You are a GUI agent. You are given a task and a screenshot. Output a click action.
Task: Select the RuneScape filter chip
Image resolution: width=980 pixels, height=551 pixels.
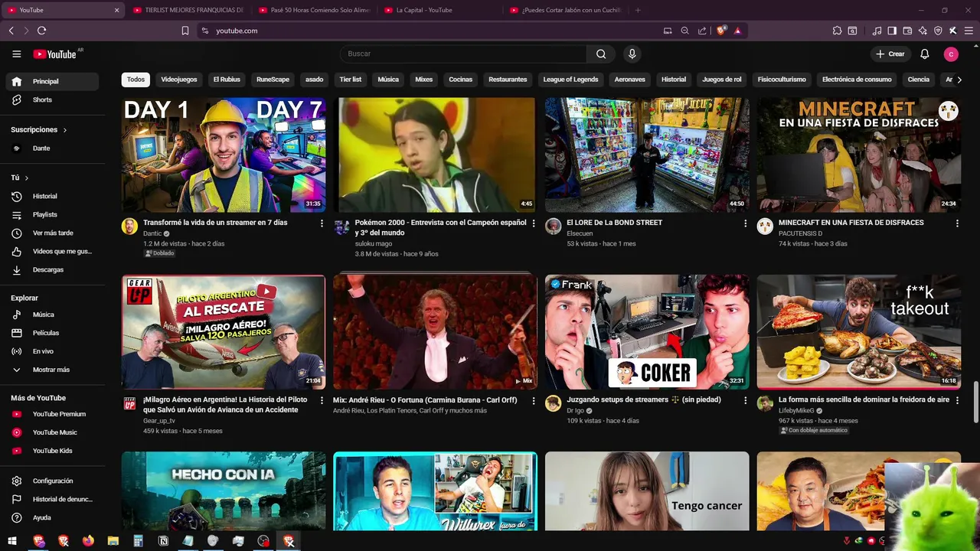click(x=273, y=80)
